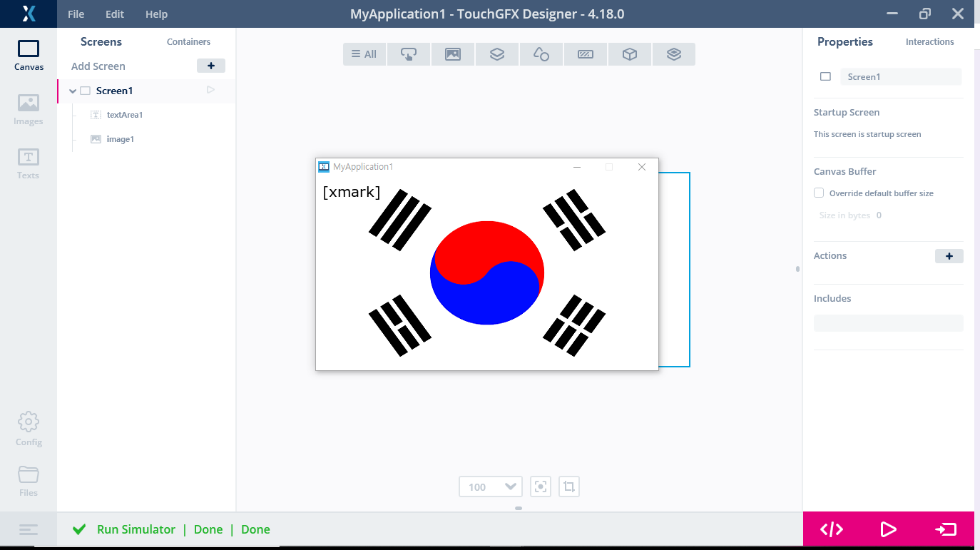The width and height of the screenshot is (980, 550).
Task: Switch to the Containers tab
Action: pos(188,42)
